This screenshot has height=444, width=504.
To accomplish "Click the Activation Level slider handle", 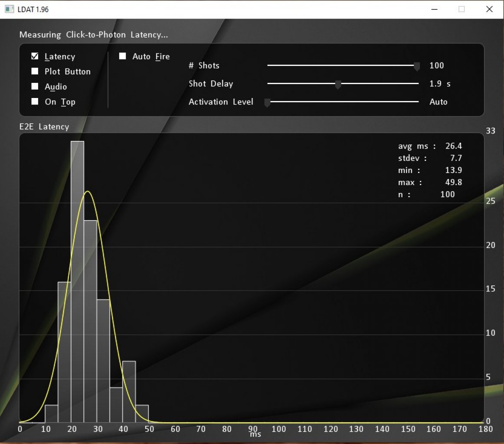I will (x=267, y=102).
